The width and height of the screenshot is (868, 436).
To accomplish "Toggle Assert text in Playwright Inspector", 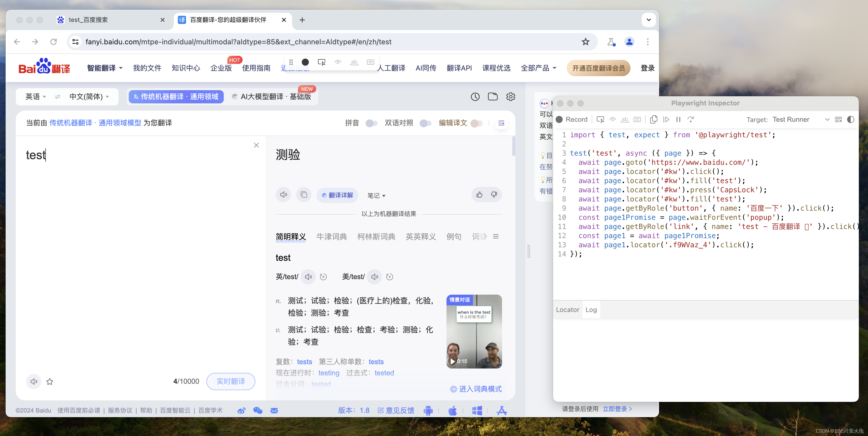I will (x=625, y=119).
